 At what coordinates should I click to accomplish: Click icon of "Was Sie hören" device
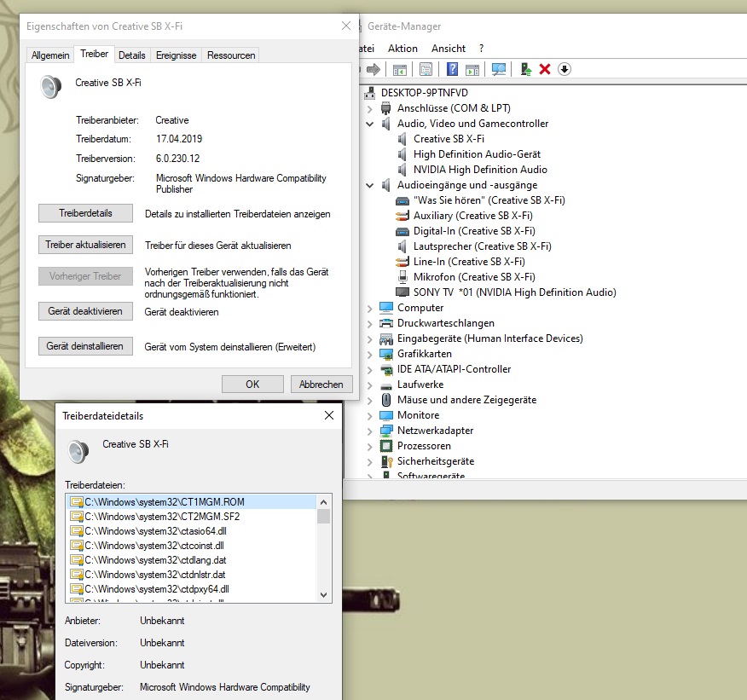402,200
